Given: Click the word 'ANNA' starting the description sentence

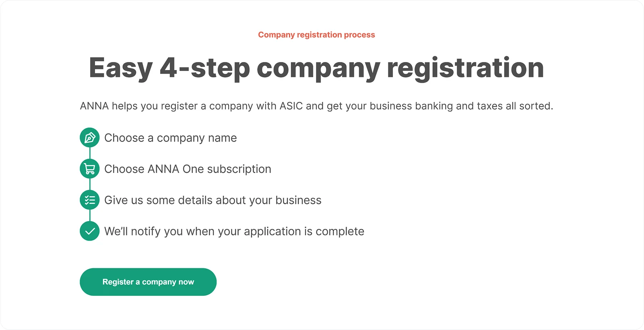Looking at the screenshot, I should point(94,106).
